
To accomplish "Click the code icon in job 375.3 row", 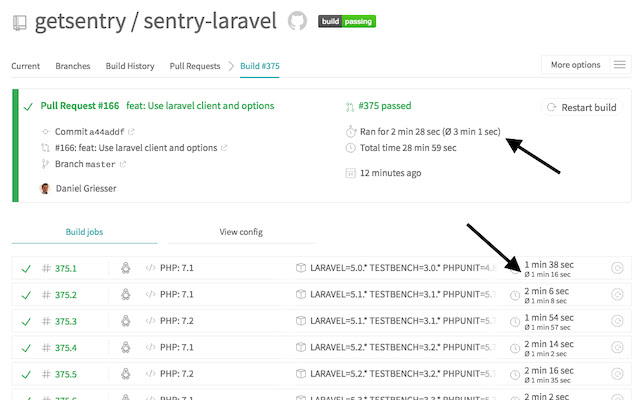I will coord(151,321).
